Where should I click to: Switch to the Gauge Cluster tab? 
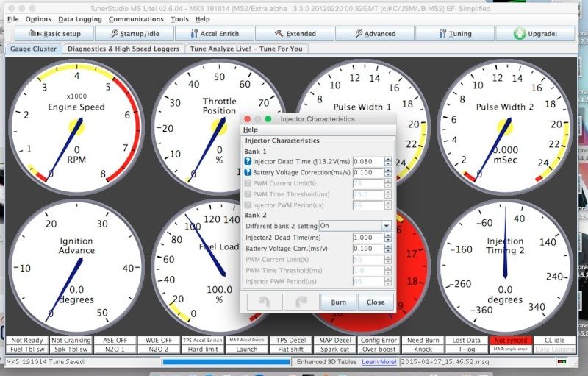point(33,49)
